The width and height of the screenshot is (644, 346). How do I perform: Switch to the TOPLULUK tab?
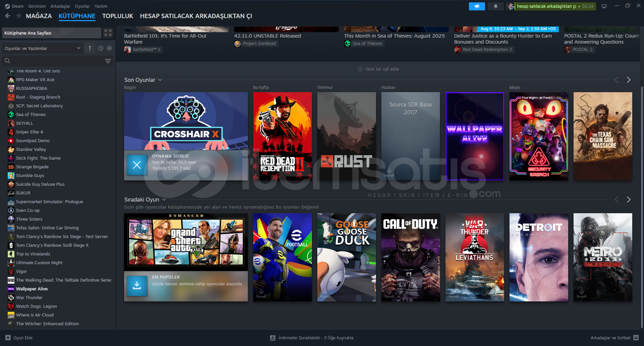[118, 16]
